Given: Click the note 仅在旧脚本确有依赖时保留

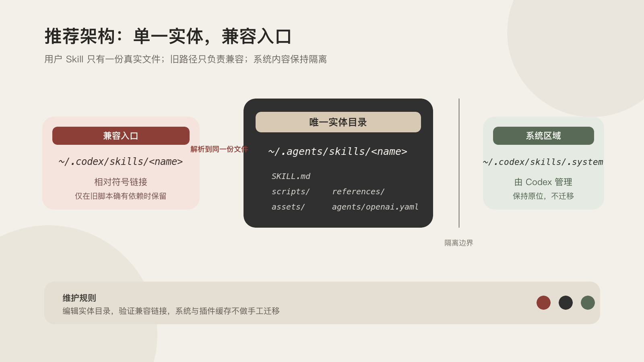Looking at the screenshot, I should [121, 196].
